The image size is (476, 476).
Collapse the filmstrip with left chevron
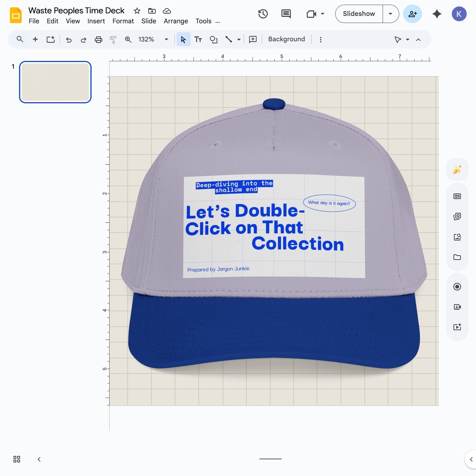(x=39, y=459)
